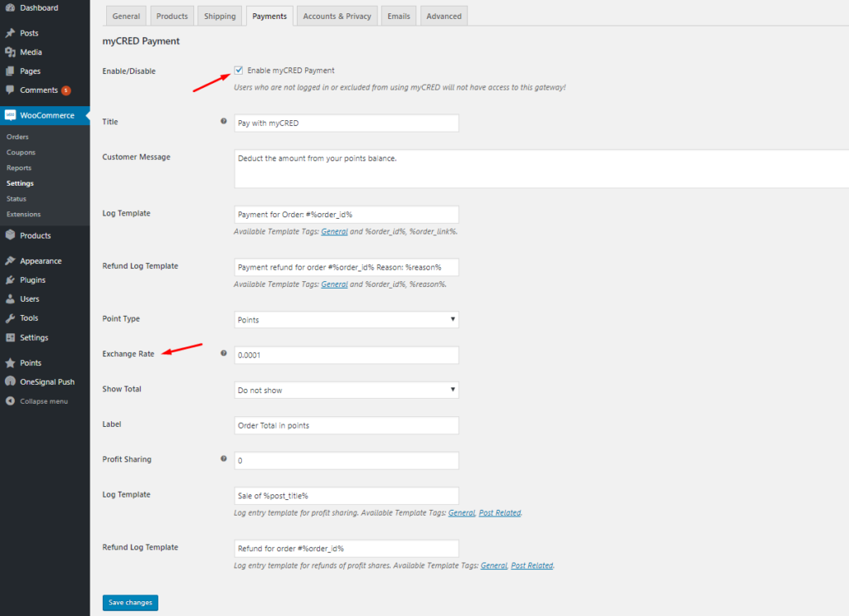849x616 pixels.
Task: Click the Settings sliders icon in sidebar
Action: (10, 337)
